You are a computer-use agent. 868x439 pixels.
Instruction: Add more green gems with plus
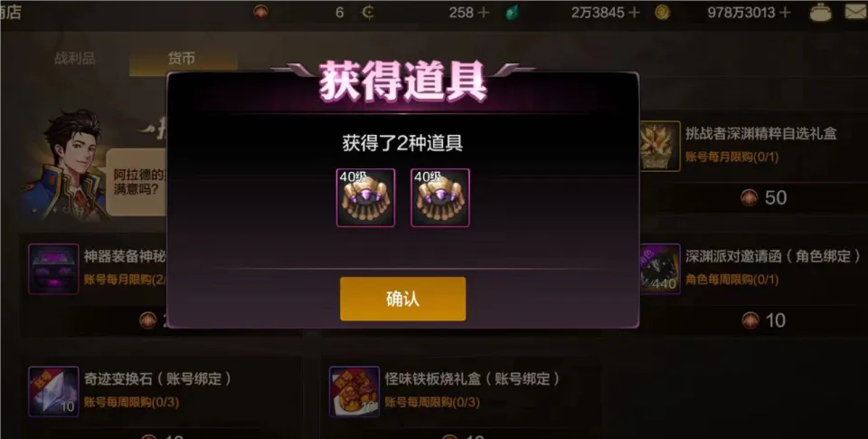(x=634, y=12)
